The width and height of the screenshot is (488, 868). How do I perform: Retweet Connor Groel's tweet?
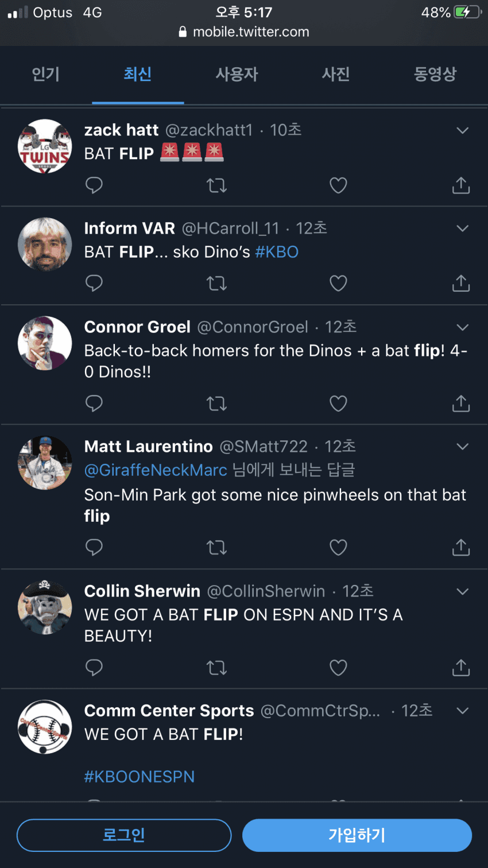click(216, 404)
